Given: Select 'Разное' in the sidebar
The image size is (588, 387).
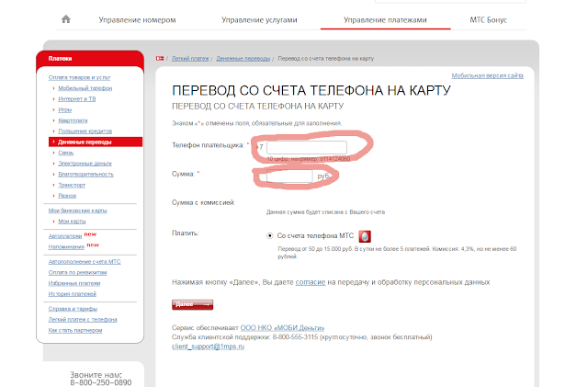Looking at the screenshot, I should click(x=67, y=196).
